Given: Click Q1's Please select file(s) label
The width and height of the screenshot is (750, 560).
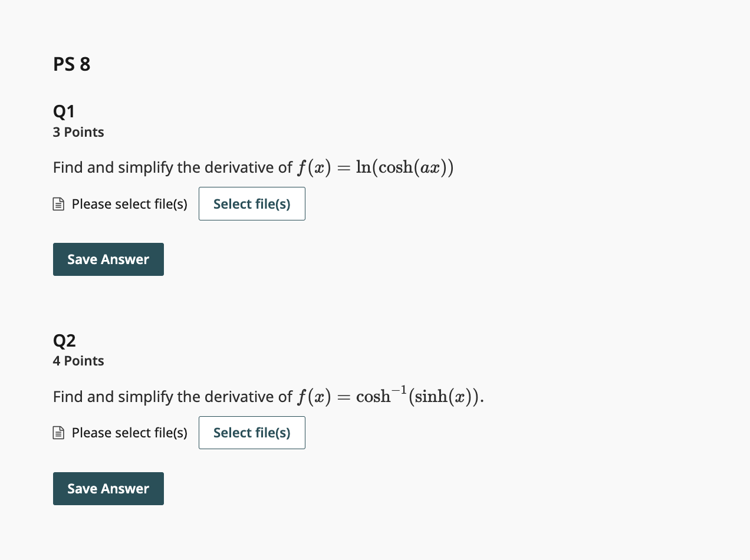Looking at the screenshot, I should point(130,204).
